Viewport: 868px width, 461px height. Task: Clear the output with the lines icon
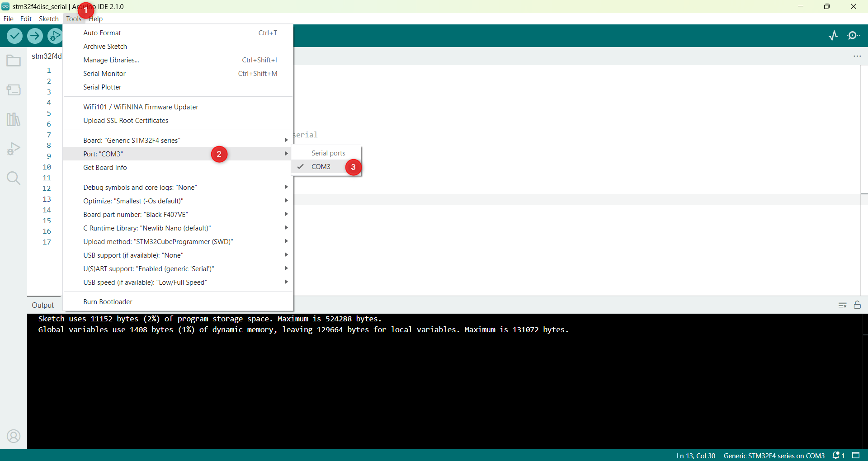point(843,305)
